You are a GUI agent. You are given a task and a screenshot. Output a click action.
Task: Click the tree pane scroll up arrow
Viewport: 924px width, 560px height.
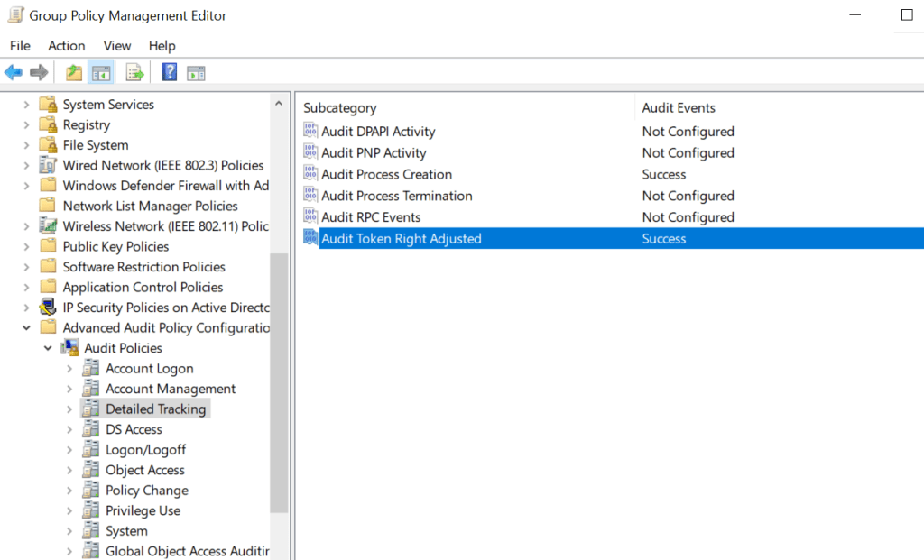pyautogui.click(x=279, y=104)
